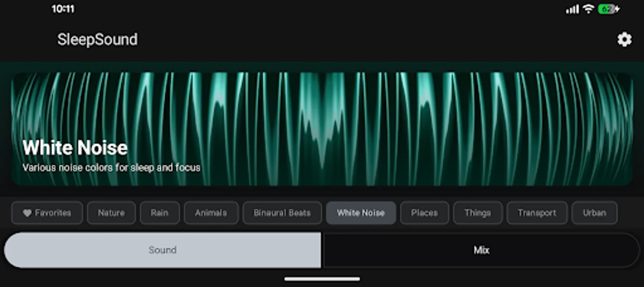Select the Places category chip
Screen dimensions: 644x287
[x=424, y=213]
